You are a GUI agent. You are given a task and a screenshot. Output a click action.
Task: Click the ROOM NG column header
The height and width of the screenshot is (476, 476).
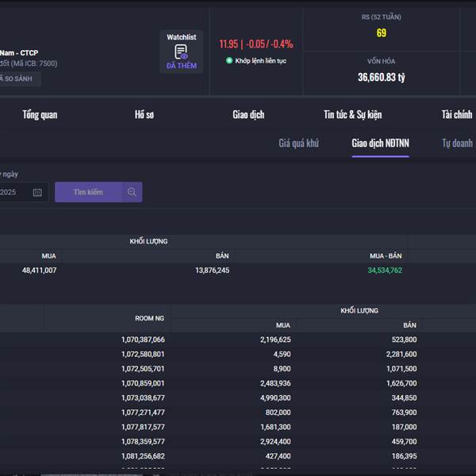149,318
